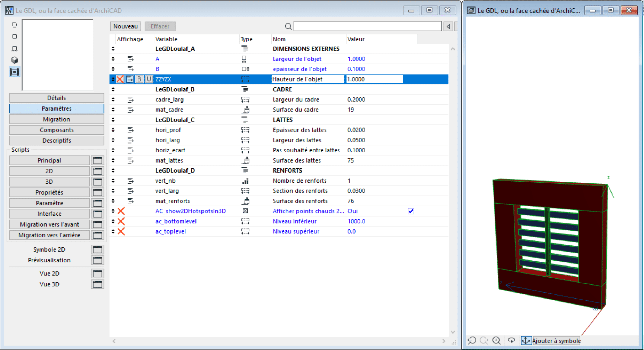Click the horizontal scrollbar right arrow
The height and width of the screenshot is (350, 644).
[444, 341]
